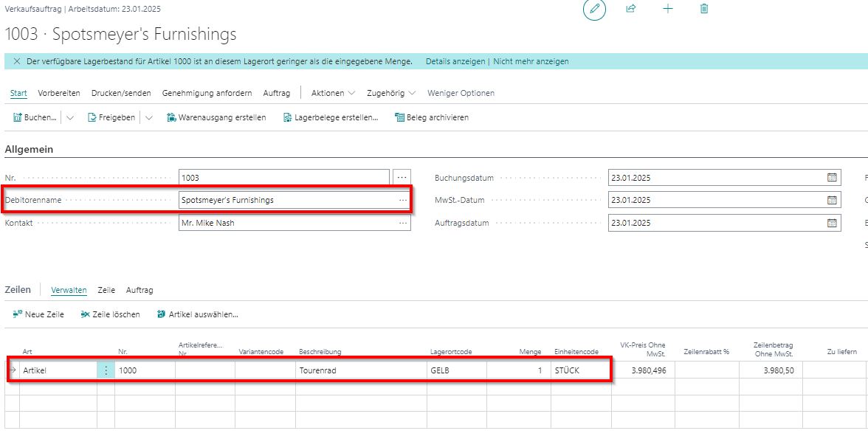Screen dimensions: 868x439
Task: Click the Beschreibung cell Tourenrad
Action: [361, 370]
